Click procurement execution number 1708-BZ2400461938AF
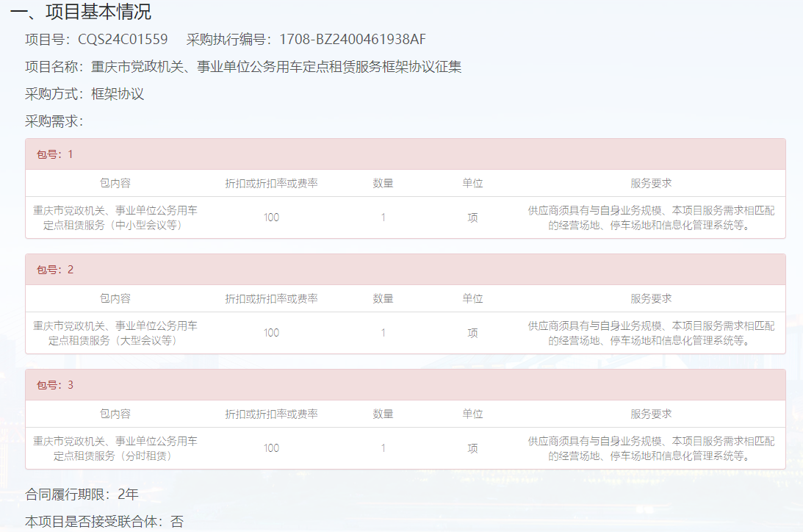The width and height of the screenshot is (803, 532). point(352,40)
